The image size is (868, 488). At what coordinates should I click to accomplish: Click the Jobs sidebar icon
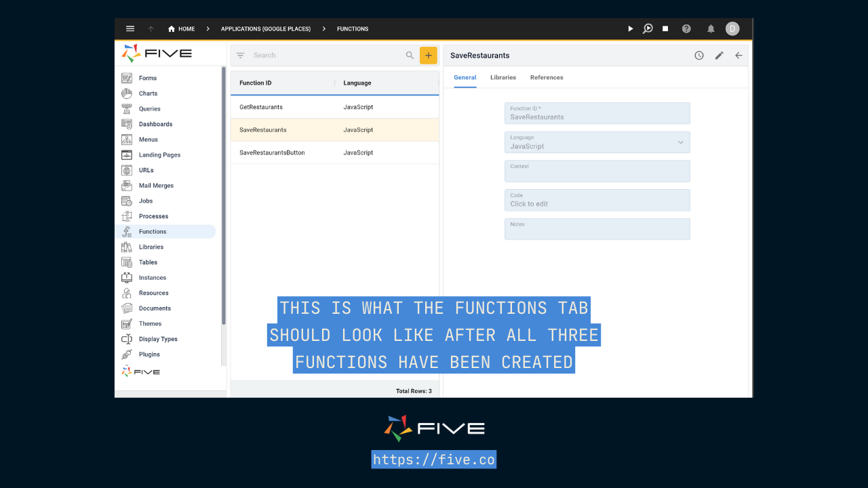[127, 201]
